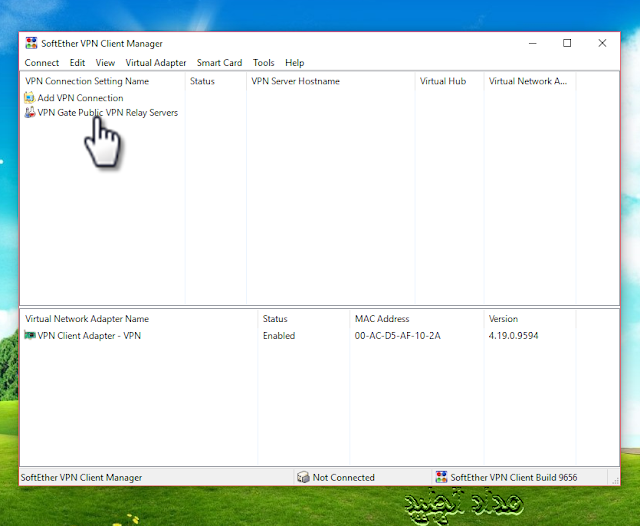This screenshot has height=526, width=640.
Task: Open the Virtual Adapter menu
Action: point(156,63)
